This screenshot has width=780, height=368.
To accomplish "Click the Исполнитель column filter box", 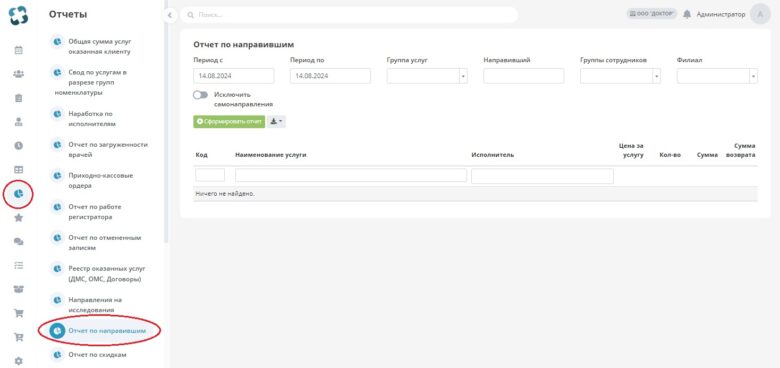I will pyautogui.click(x=542, y=176).
